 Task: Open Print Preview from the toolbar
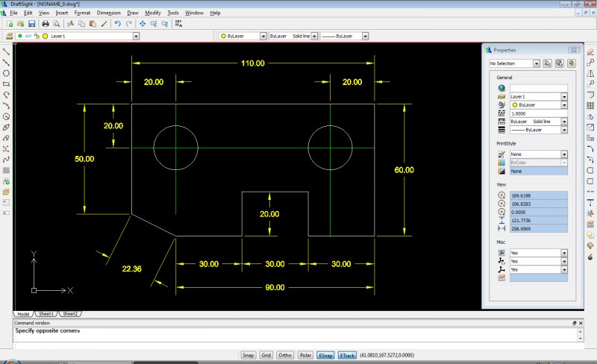(x=57, y=24)
